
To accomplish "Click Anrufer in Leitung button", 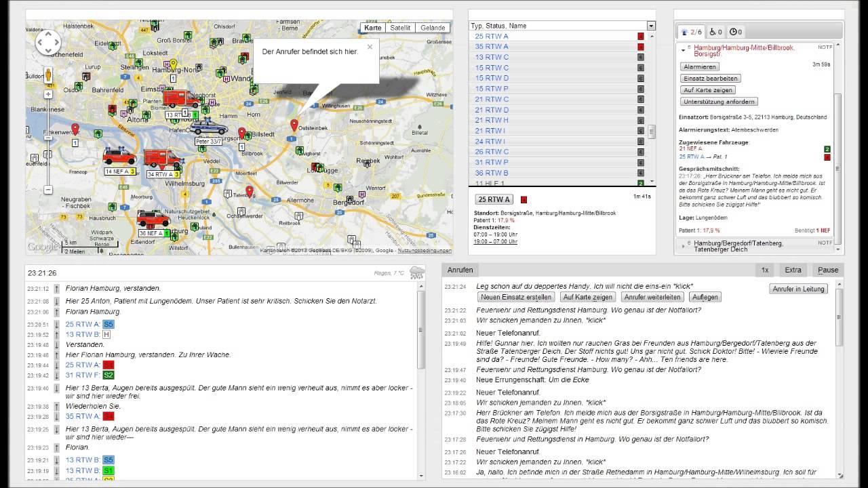I will pos(799,289).
